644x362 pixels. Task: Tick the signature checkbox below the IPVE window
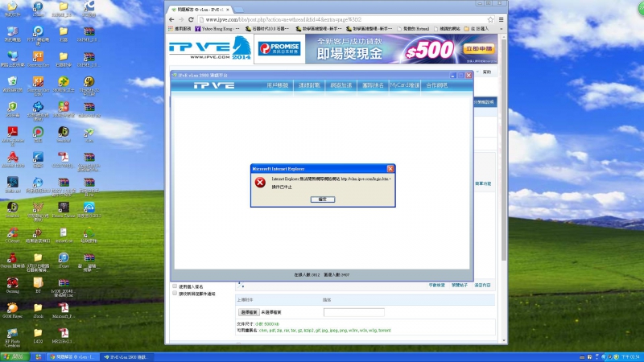(175, 286)
